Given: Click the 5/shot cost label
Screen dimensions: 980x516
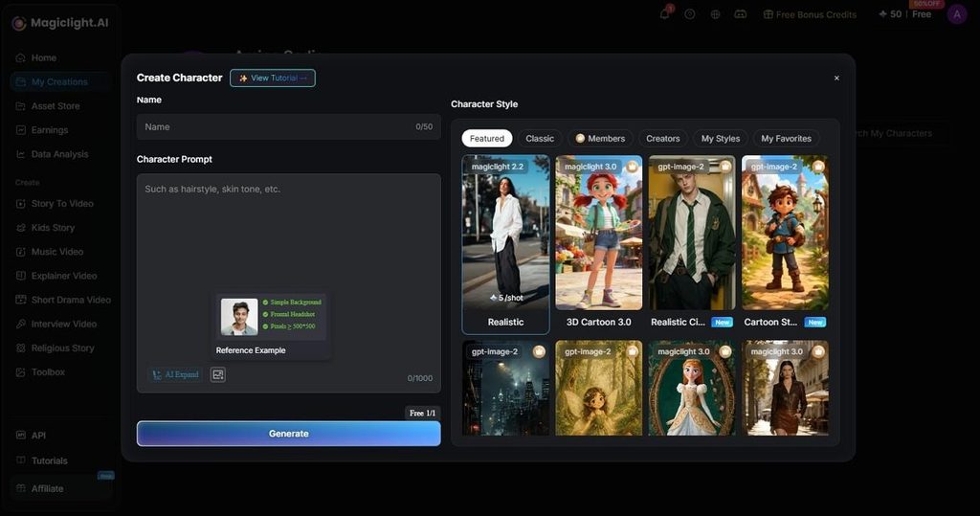Looking at the screenshot, I should [506, 298].
